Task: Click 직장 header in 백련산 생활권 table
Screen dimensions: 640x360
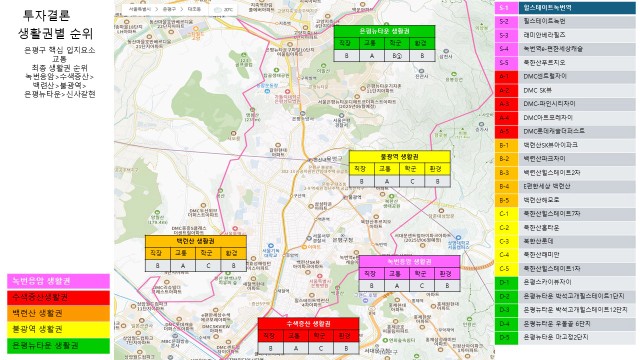Action: [158, 253]
